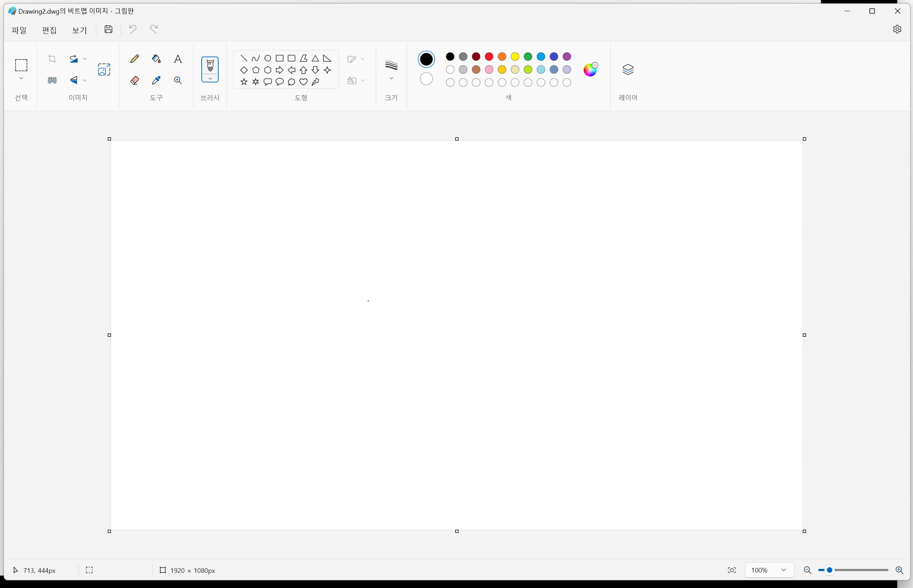The image size is (913, 588).
Task: Click the Save button
Action: pos(108,29)
